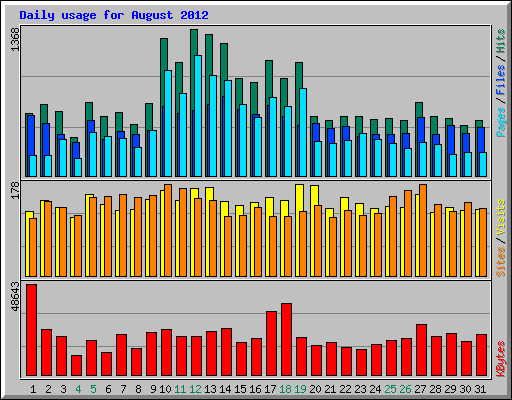The height and width of the screenshot is (400, 512).
Task: Click day label 7 on x-axis
Action: coord(123,389)
